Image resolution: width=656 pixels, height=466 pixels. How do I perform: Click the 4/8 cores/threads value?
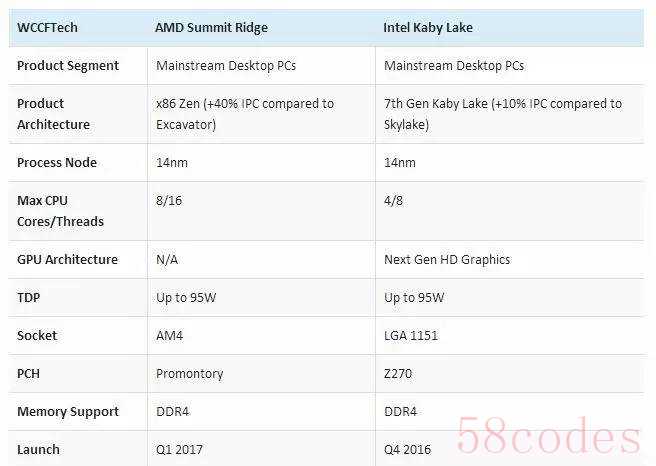393,200
